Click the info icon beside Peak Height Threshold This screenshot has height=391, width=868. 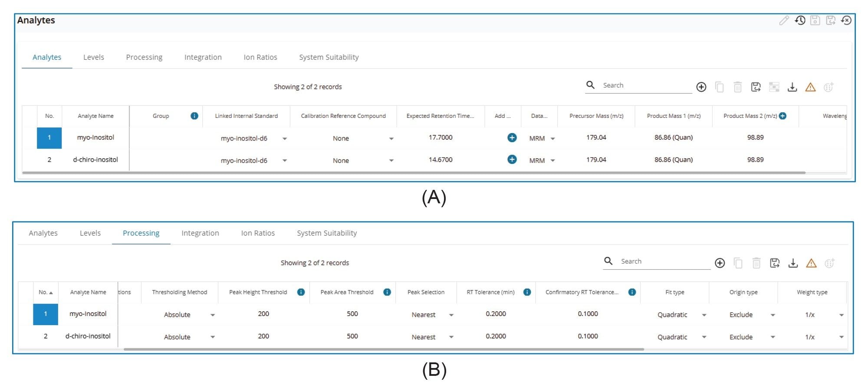300,292
